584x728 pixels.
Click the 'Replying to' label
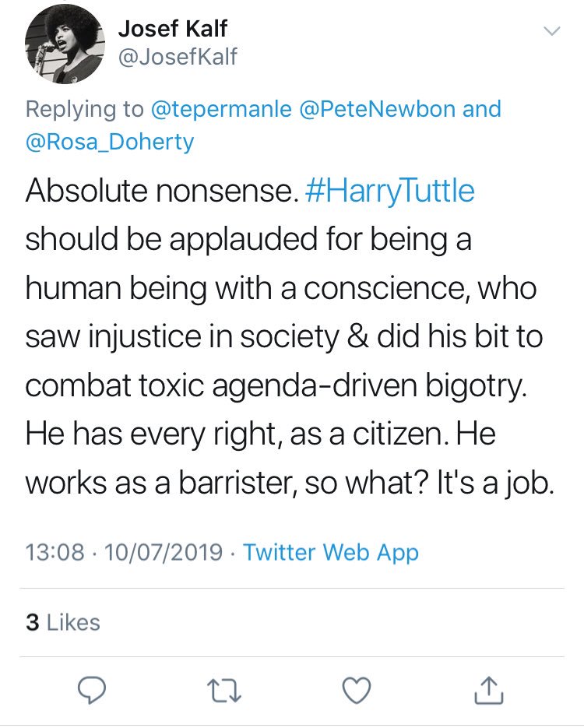coord(85,110)
